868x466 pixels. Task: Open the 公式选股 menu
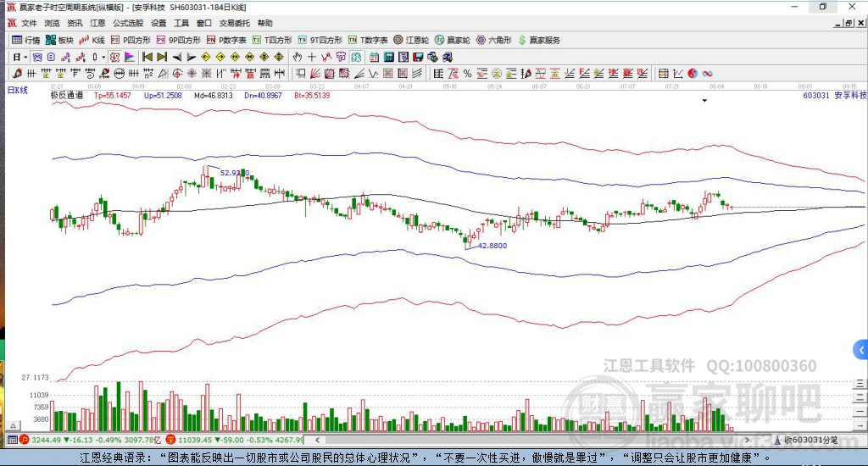128,23
